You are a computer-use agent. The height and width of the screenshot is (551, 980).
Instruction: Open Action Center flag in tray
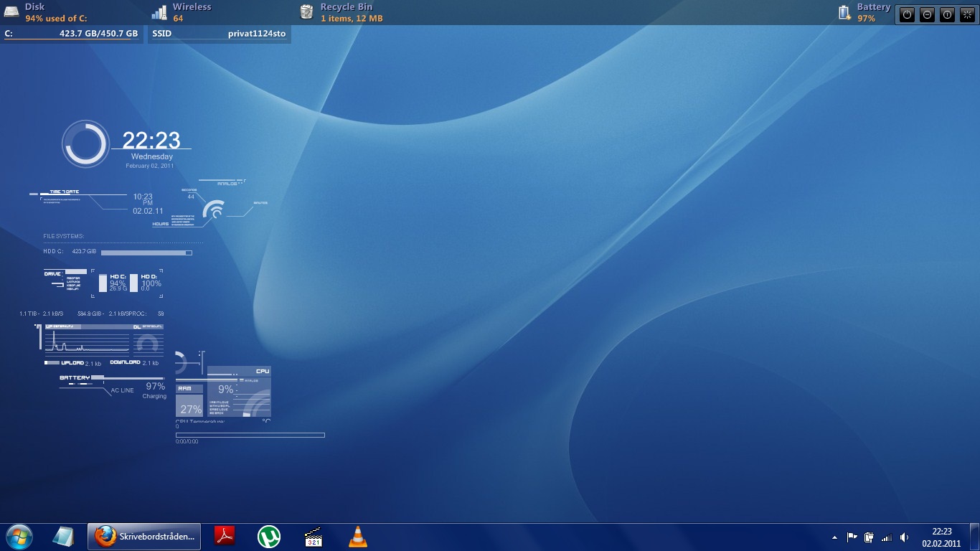click(852, 537)
